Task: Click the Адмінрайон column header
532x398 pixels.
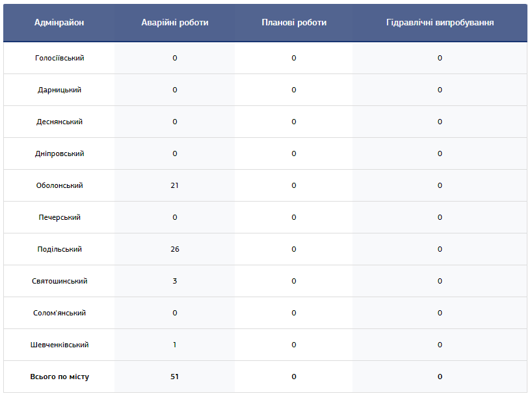Action: (x=59, y=23)
